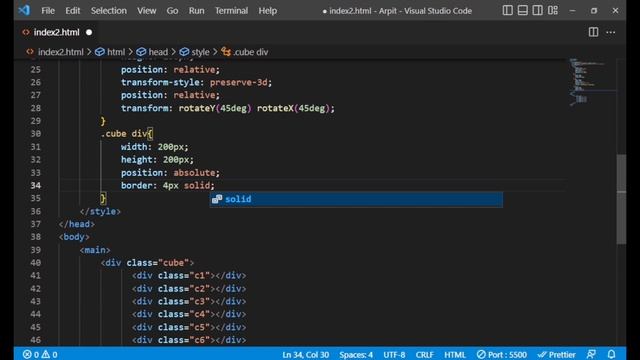Click the transform-style: preserve-3d line
Screen dimensions: 640x360
pos(196,82)
